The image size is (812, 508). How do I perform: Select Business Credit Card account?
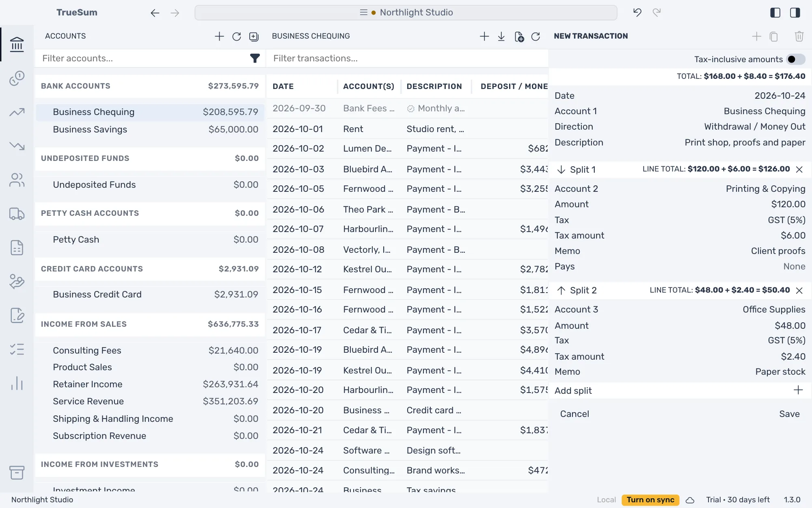coord(150,295)
